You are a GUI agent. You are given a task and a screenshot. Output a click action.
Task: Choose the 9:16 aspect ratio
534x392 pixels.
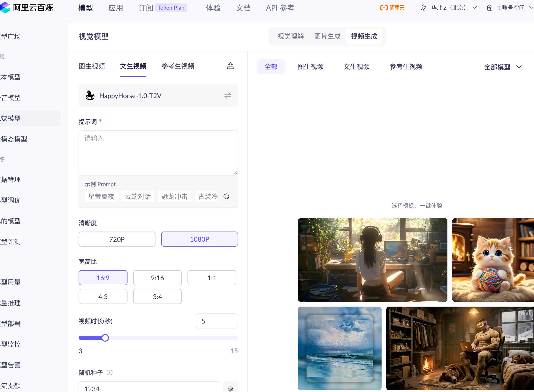coord(158,278)
